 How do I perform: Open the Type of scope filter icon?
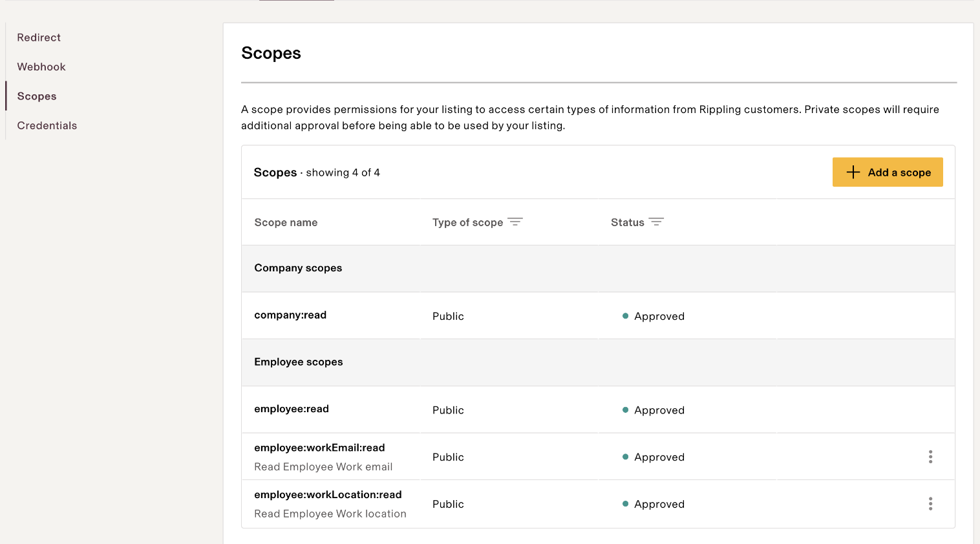515,222
